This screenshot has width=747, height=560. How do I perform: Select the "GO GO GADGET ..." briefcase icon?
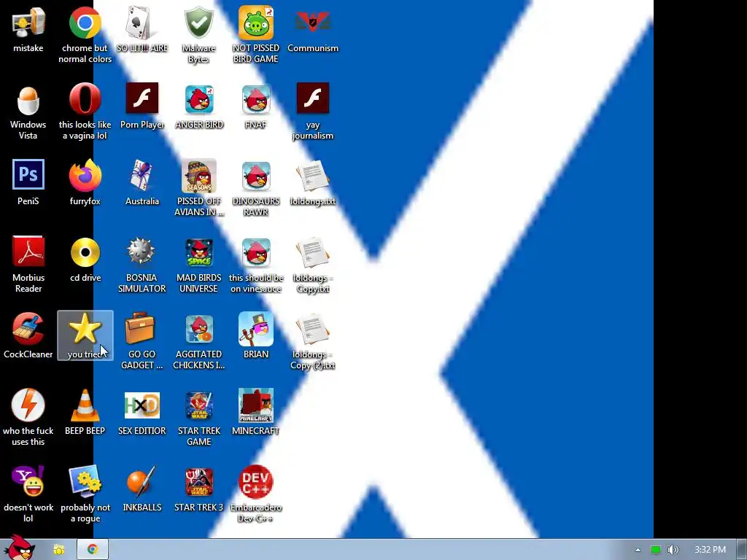140,327
